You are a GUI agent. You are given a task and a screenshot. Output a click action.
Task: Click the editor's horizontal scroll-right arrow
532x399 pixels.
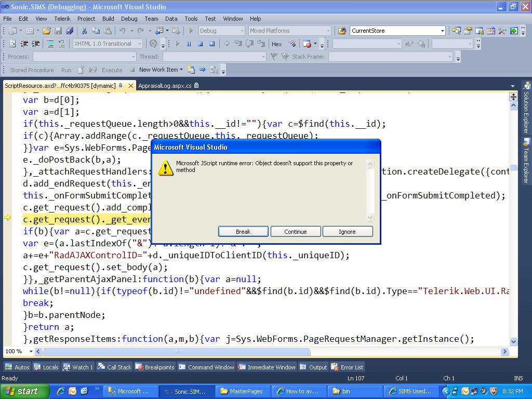point(504,352)
